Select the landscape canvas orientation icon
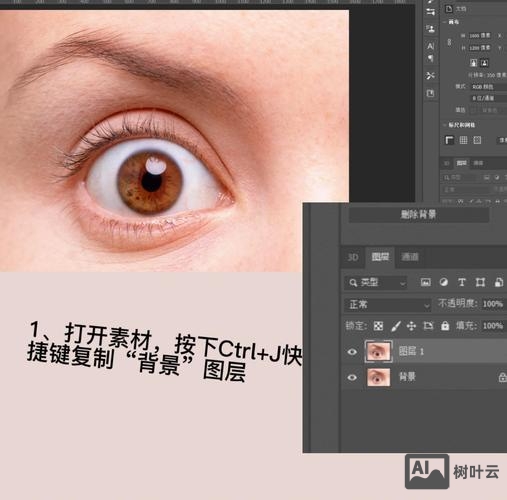The width and height of the screenshot is (507, 500). pos(484,63)
